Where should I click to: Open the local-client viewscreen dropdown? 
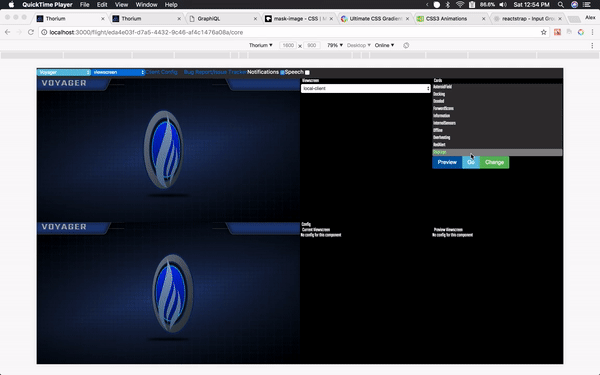(x=365, y=88)
